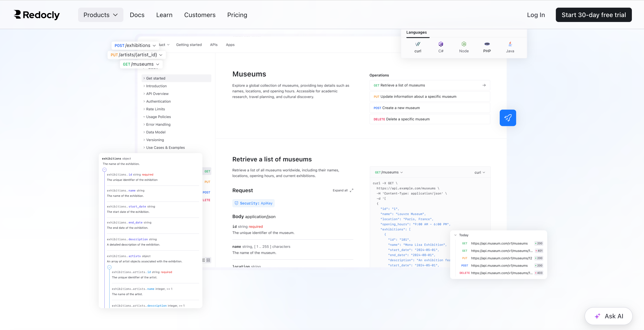Switch to the APIs tab

213,44
